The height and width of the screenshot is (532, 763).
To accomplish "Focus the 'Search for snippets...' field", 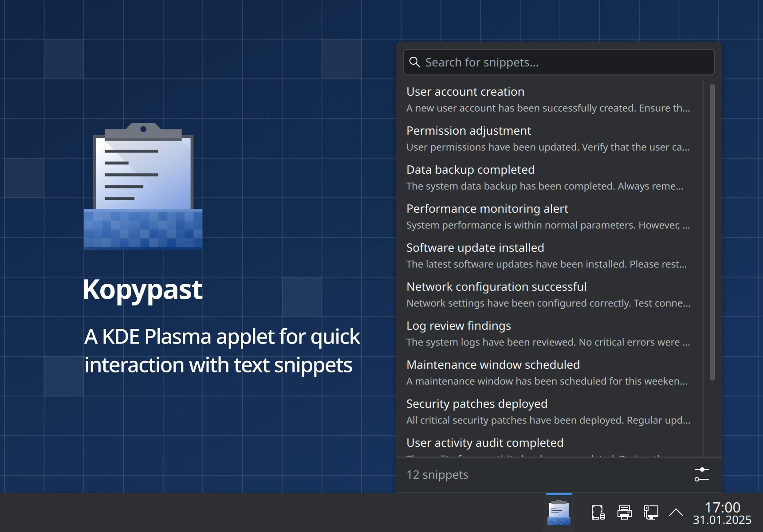I will [x=558, y=62].
